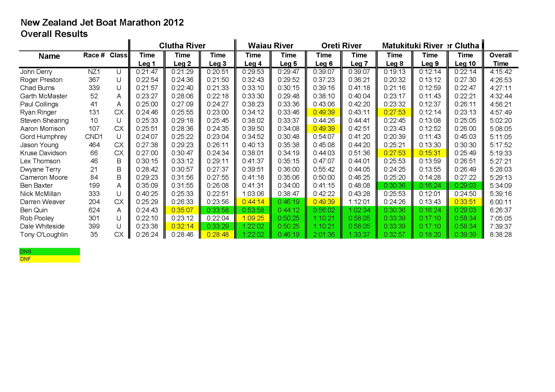This screenshot has width=555, height=392.
Task: Click the name 'Cameron Moore'
Action: click(44, 178)
